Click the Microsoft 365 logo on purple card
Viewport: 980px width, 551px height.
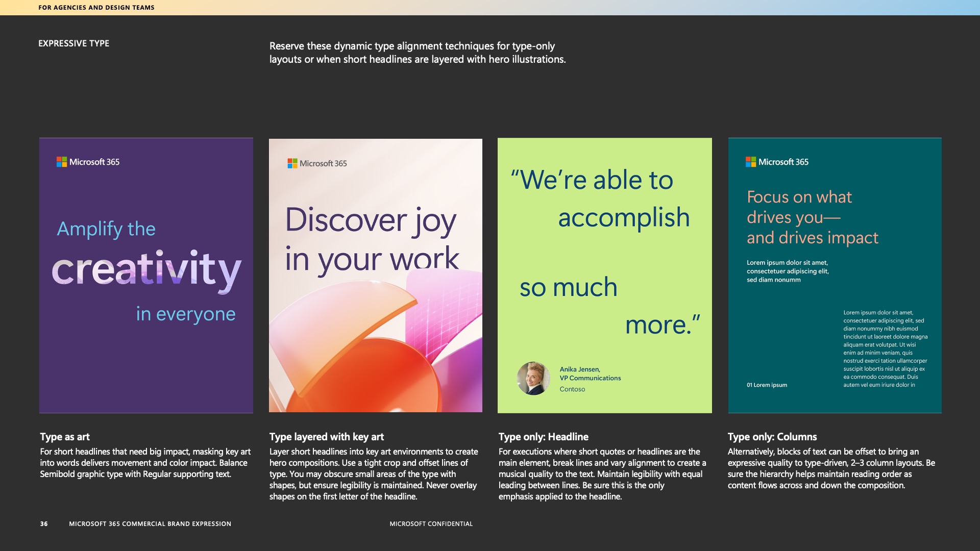[88, 162]
